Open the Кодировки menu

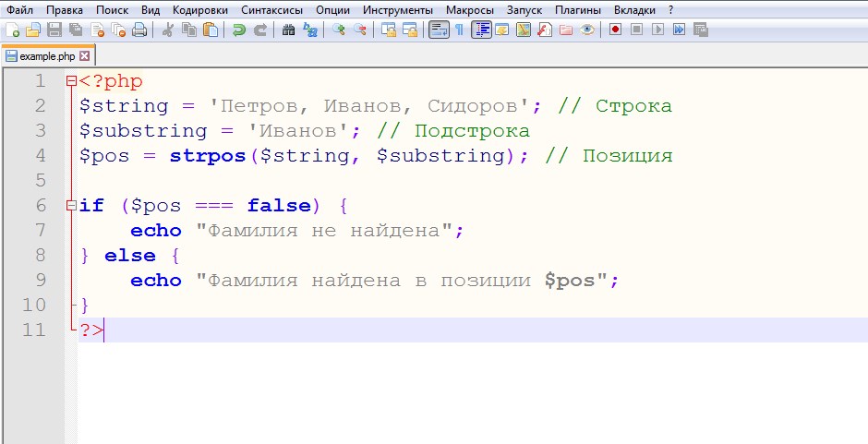[199, 9]
